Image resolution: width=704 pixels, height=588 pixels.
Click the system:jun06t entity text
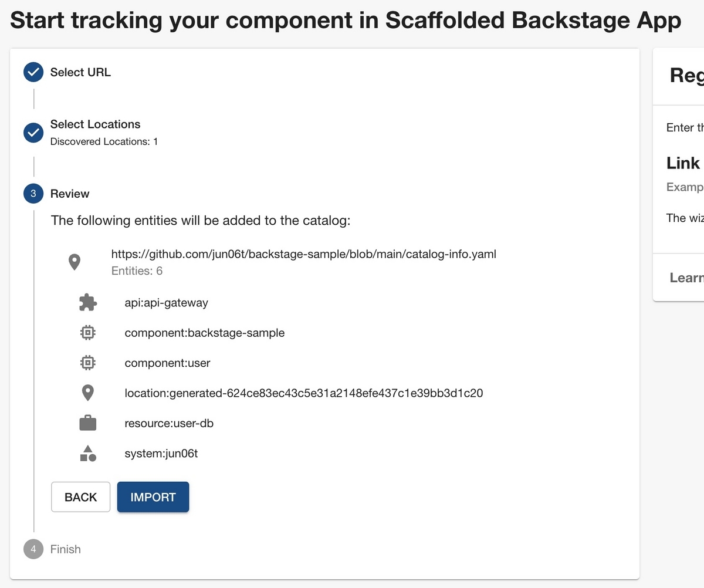pos(161,454)
